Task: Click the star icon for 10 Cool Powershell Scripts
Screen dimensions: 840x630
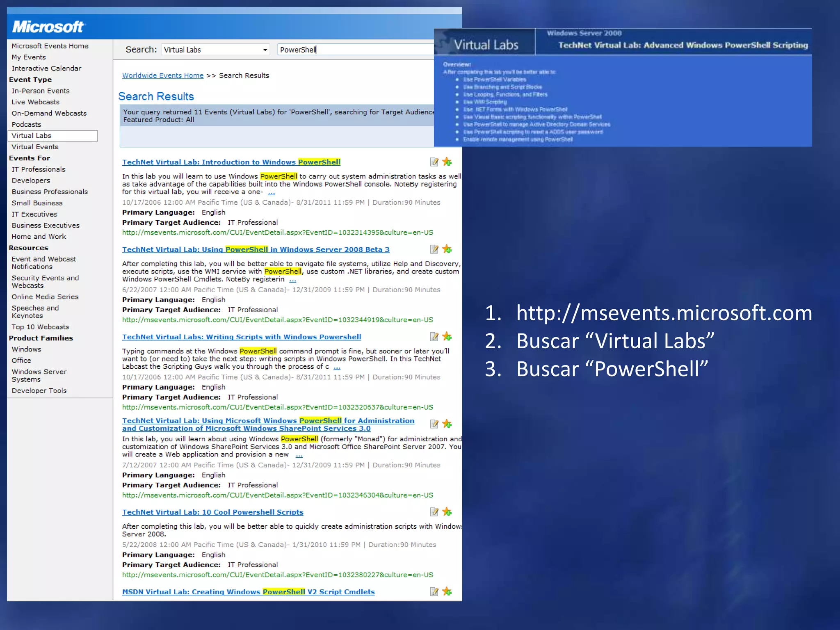Action: (x=447, y=512)
